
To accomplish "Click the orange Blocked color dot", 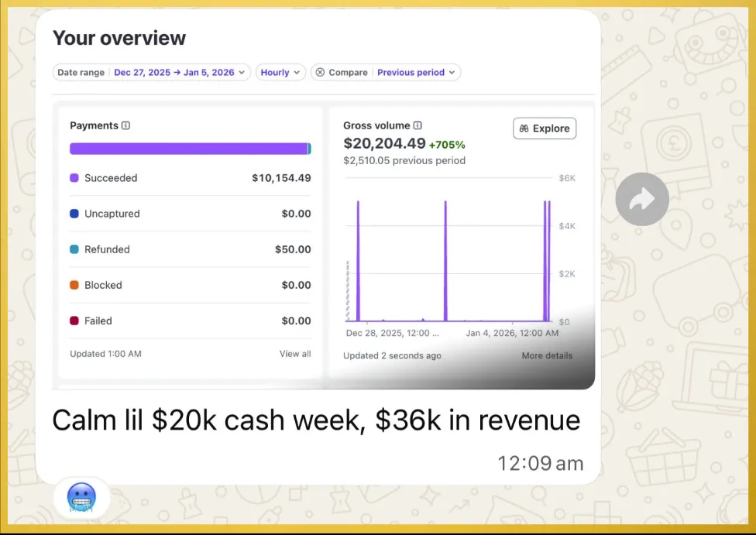I will pyautogui.click(x=74, y=285).
